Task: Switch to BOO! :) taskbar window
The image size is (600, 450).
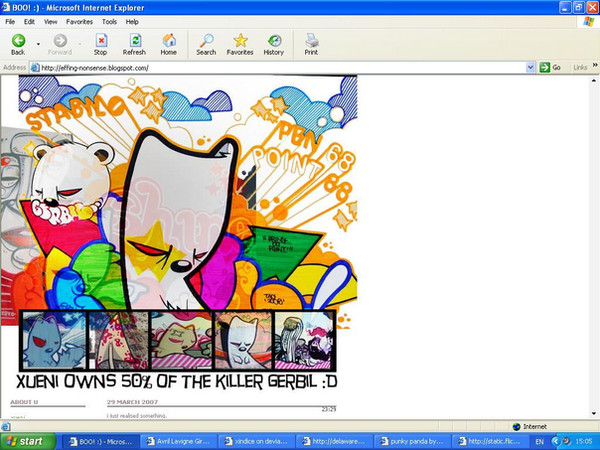Action: point(101,441)
